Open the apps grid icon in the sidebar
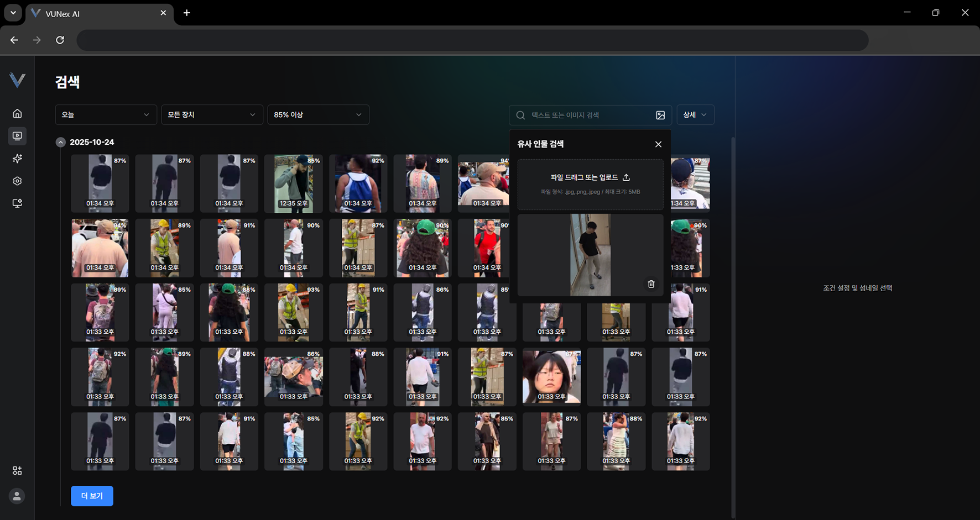The height and width of the screenshot is (520, 980). [17, 471]
